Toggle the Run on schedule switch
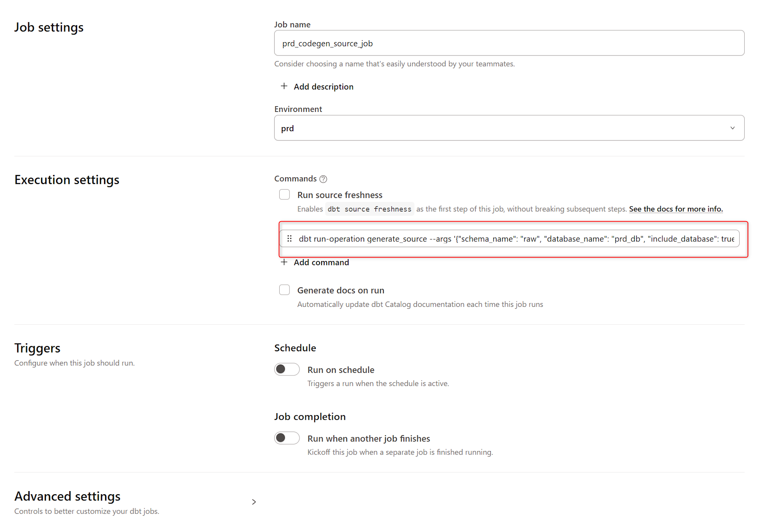 click(287, 369)
